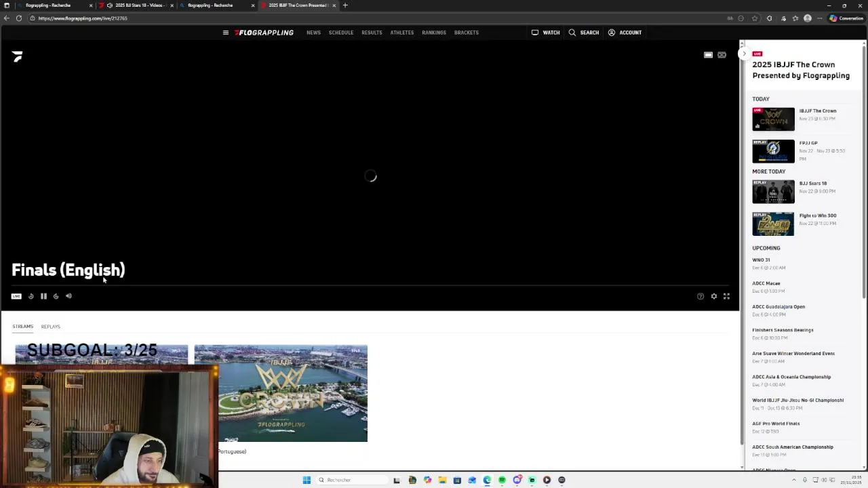The width and height of the screenshot is (868, 488).
Task: Click the Watch button with TV icon
Action: pyautogui.click(x=546, y=33)
